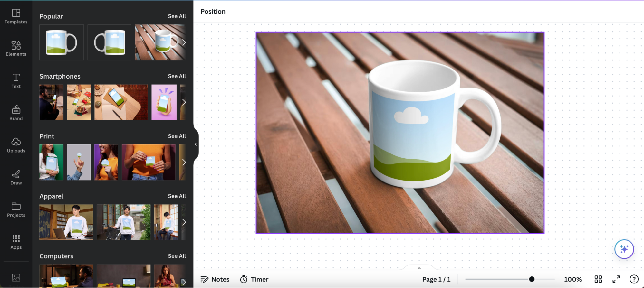
Task: Toggle grid view of pages
Action: (598, 279)
